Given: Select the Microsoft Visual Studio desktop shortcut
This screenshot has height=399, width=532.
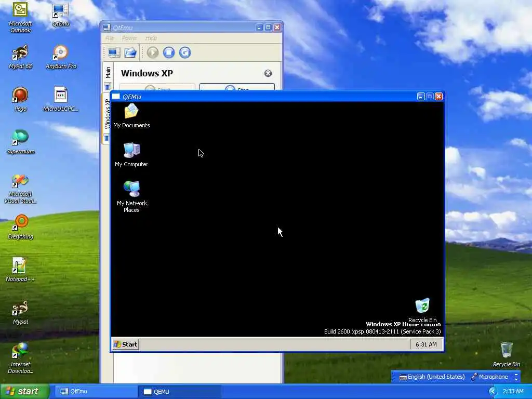Looking at the screenshot, I should 20,189.
